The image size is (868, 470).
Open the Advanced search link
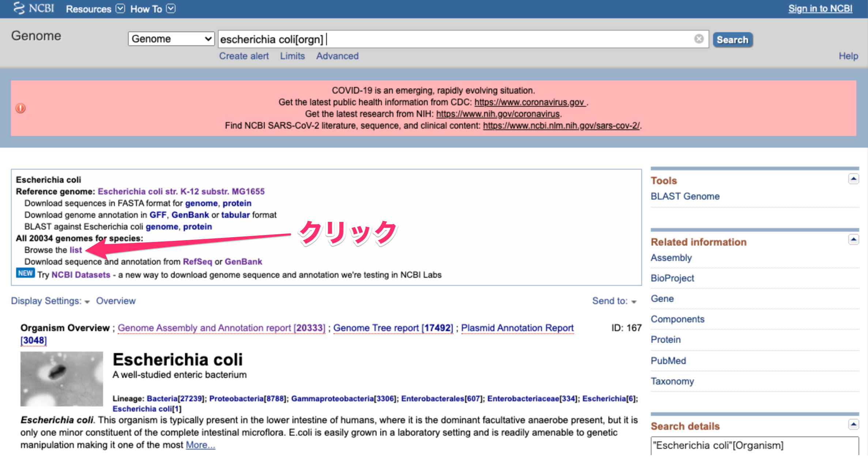click(x=337, y=56)
